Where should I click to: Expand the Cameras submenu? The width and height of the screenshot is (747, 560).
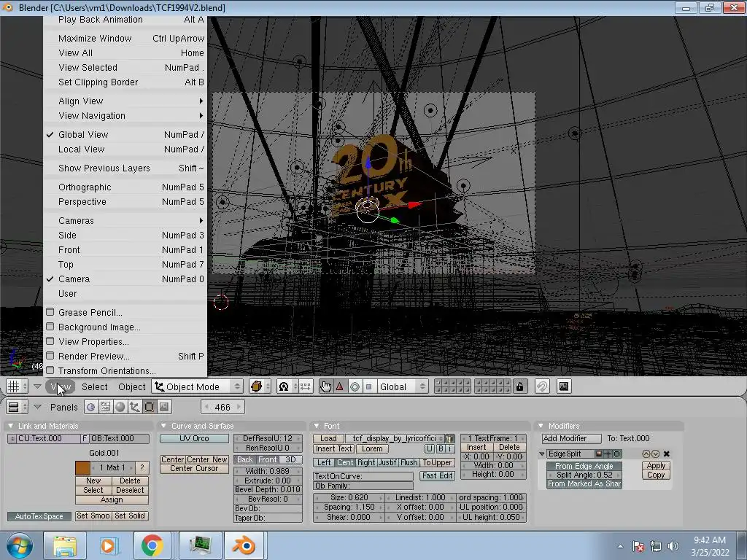[x=125, y=220]
